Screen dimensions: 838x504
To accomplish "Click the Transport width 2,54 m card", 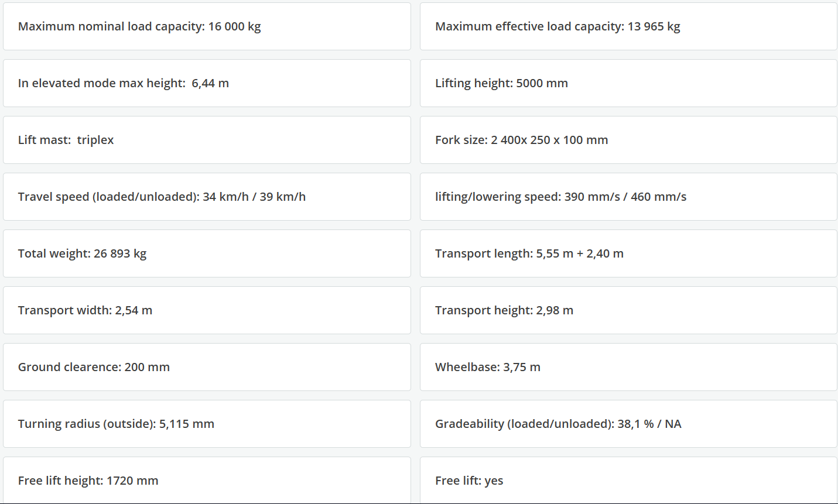I will [x=207, y=310].
